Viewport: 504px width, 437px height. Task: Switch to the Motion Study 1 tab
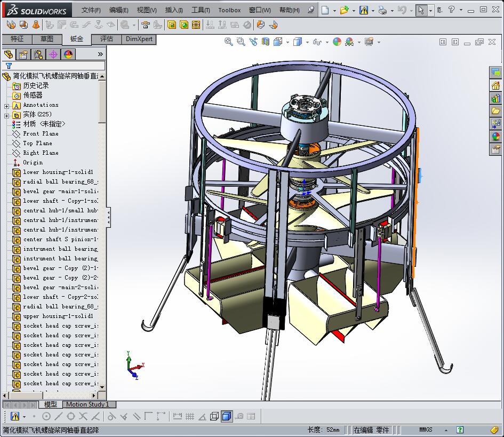[87, 404]
